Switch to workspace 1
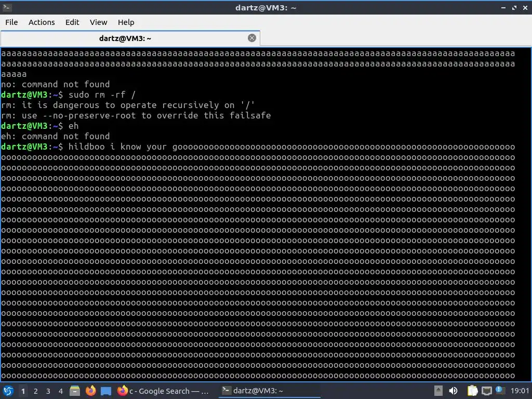The width and height of the screenshot is (532, 399). (23, 391)
